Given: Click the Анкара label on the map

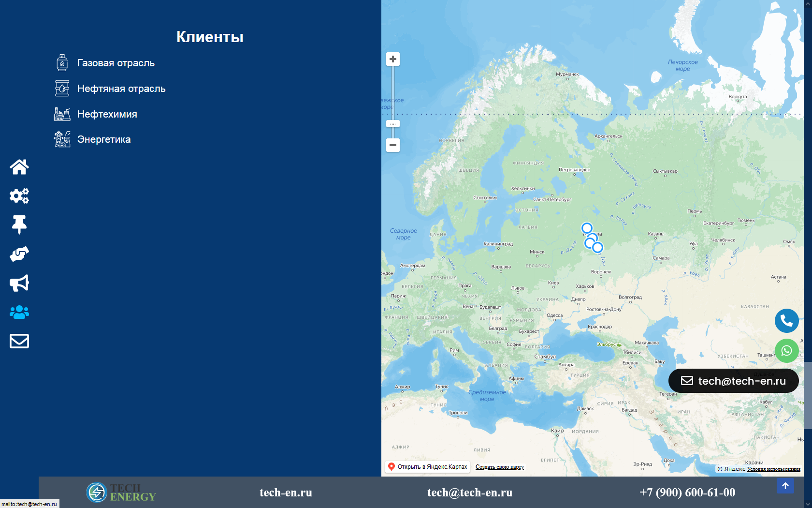Looking at the screenshot, I should (566, 365).
